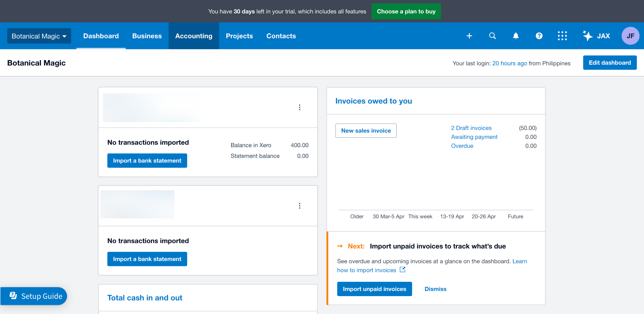Open the search magnifier icon
The width and height of the screenshot is (644, 314).
pyautogui.click(x=492, y=36)
